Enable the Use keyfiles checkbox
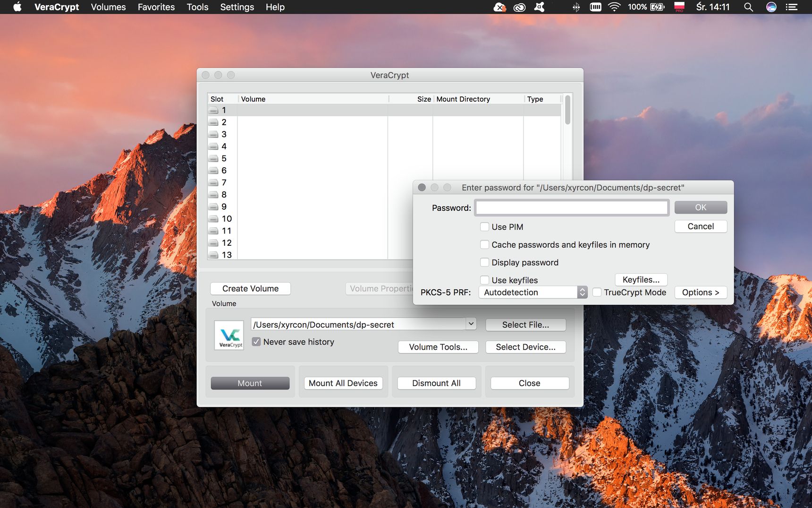Viewport: 812px width, 508px height. tap(484, 280)
